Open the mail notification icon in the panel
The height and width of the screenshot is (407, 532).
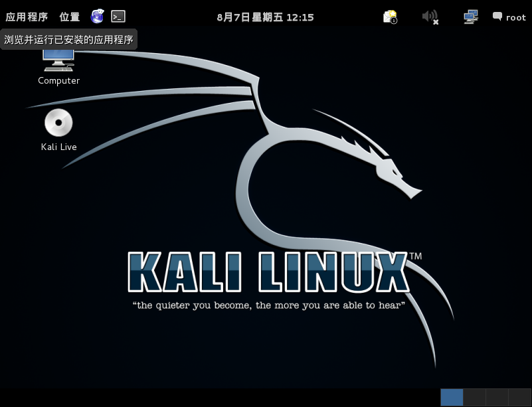pos(390,17)
